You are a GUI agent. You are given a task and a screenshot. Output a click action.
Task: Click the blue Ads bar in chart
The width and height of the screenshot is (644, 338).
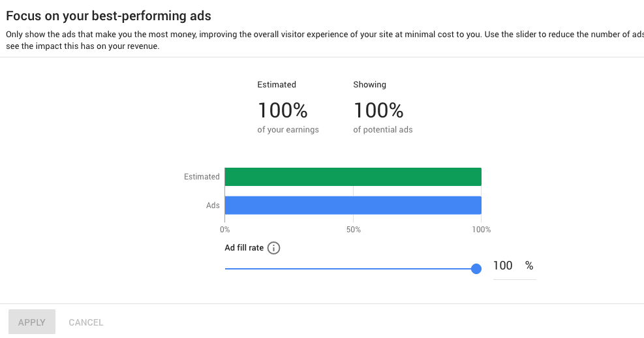click(x=353, y=205)
